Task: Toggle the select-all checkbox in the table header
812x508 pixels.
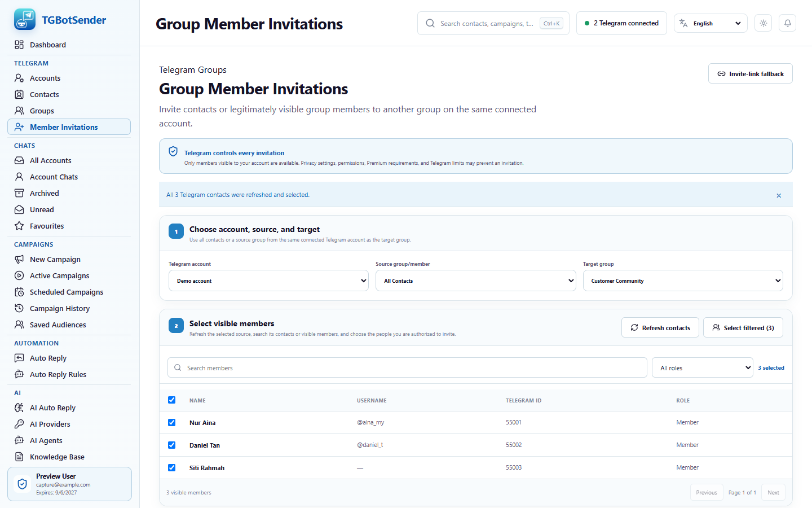Action: (x=172, y=400)
